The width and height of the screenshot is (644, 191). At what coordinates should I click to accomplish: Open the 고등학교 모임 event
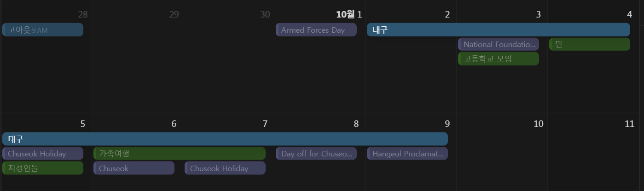point(498,59)
